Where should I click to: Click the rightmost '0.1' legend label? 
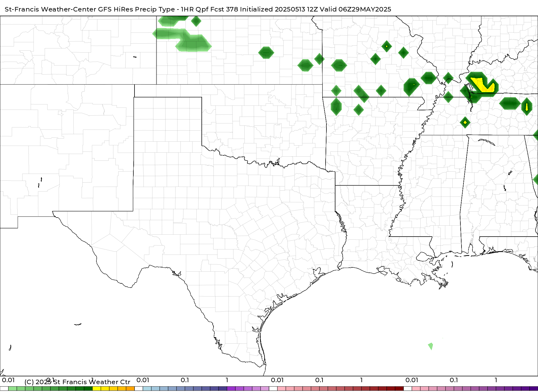click(454, 380)
